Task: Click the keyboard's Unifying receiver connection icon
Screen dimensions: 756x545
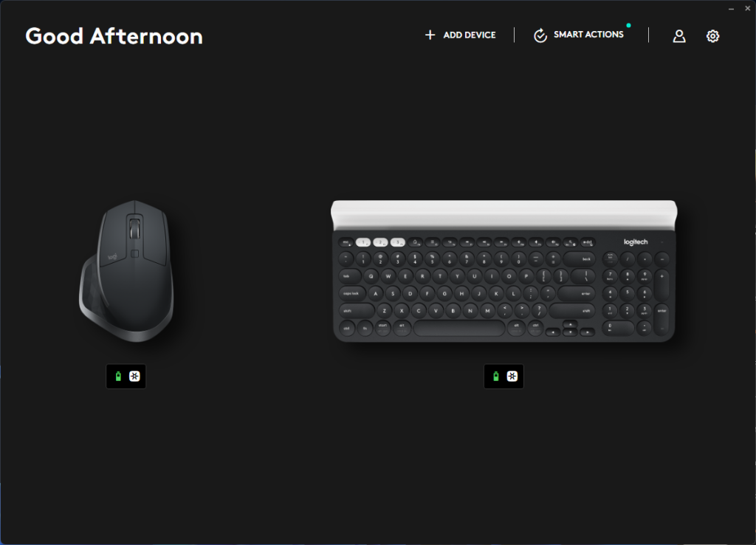Action: (512, 376)
